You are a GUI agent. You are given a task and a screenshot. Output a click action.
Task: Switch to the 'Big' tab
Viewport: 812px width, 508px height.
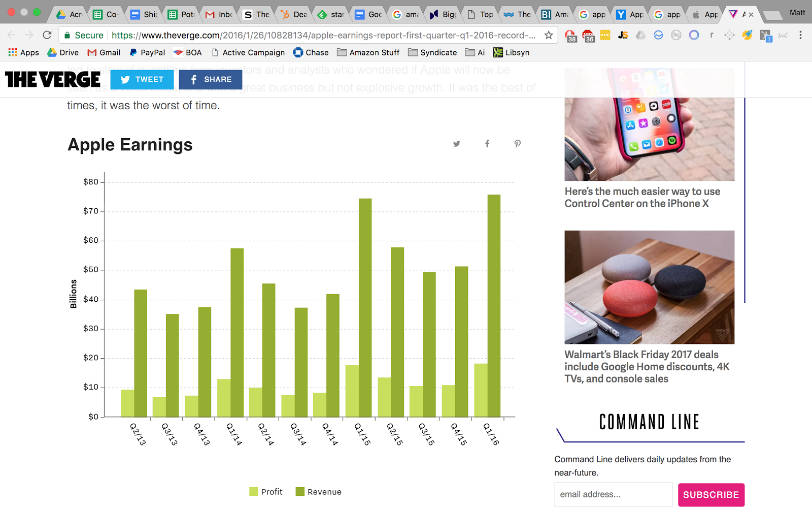coord(443,14)
